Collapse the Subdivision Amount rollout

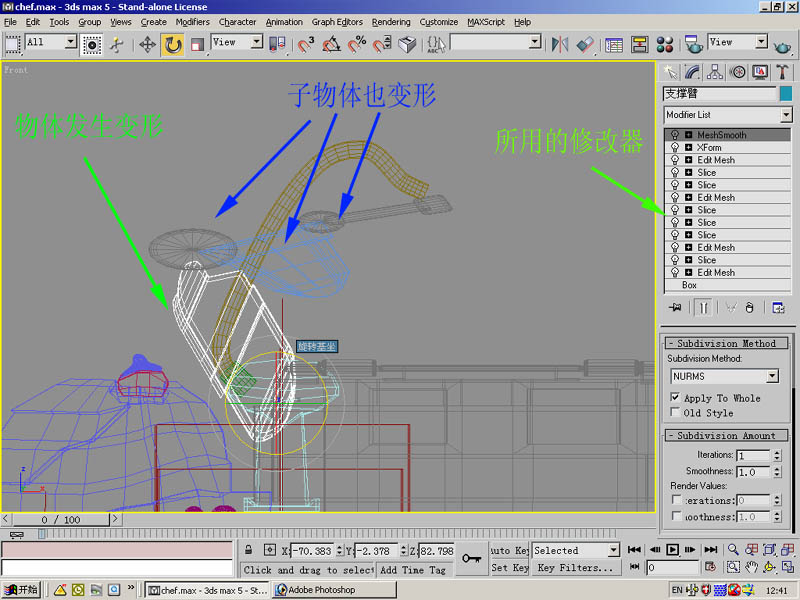(x=727, y=435)
